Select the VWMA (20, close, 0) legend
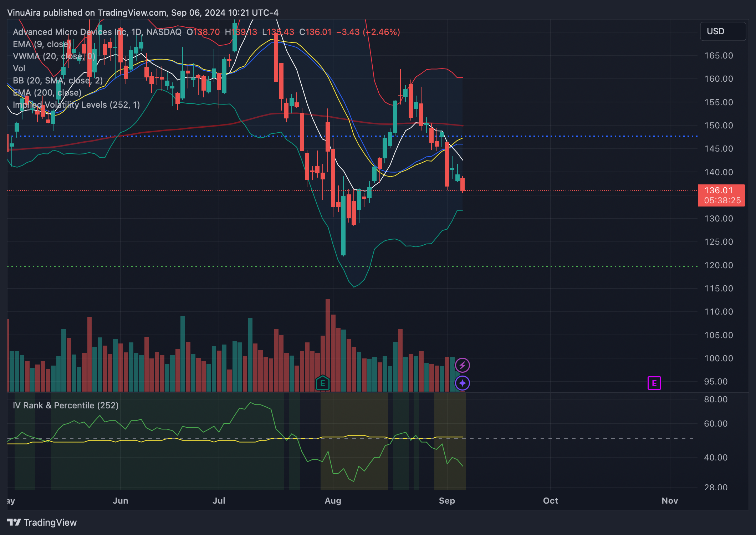 pyautogui.click(x=54, y=56)
